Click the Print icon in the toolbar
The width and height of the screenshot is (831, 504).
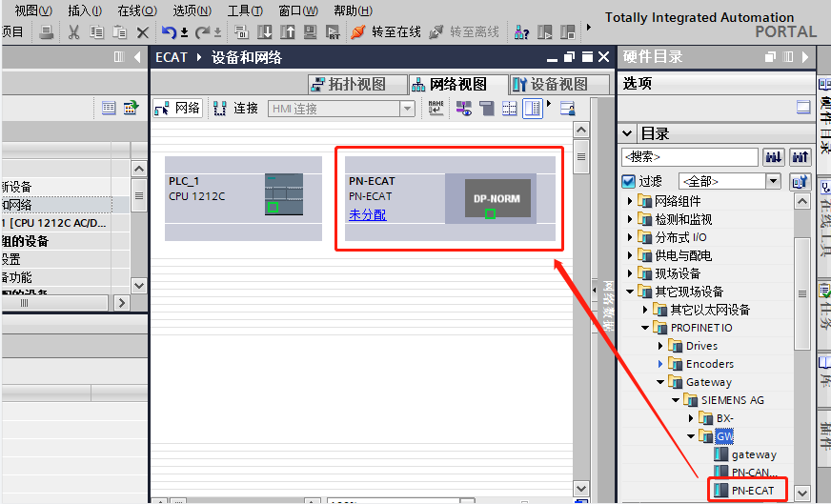coord(47,32)
